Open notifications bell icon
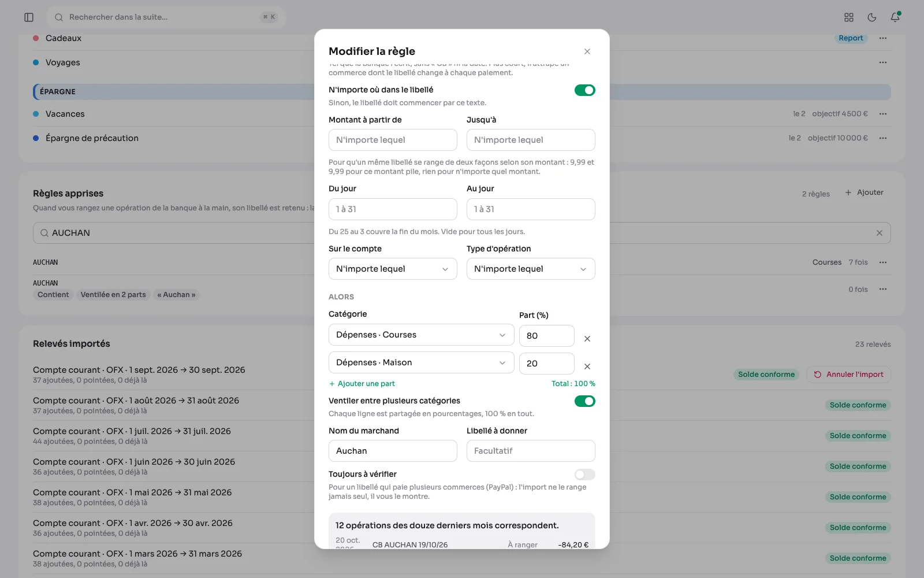Screen dimensions: 924x578 pyautogui.click(x=895, y=17)
